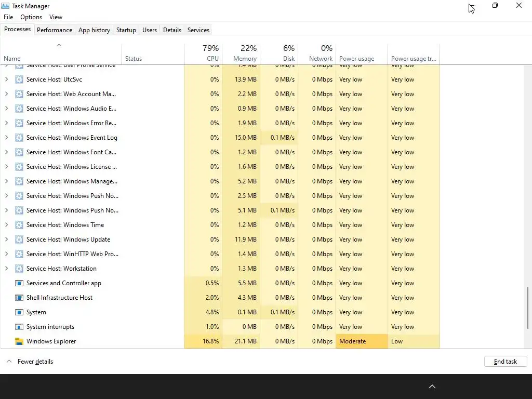Select the Shell Infrastructure Host row
Image resolution: width=532 pixels, height=399 pixels.
tap(220, 298)
